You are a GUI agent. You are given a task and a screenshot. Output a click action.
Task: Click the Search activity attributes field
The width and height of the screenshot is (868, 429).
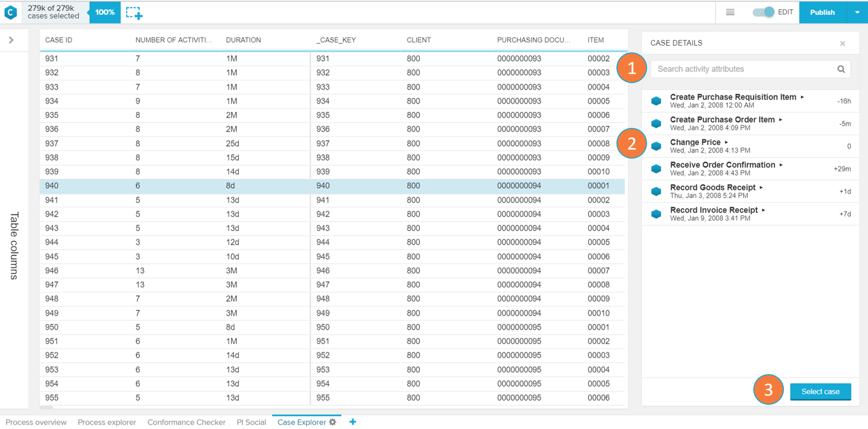[742, 69]
